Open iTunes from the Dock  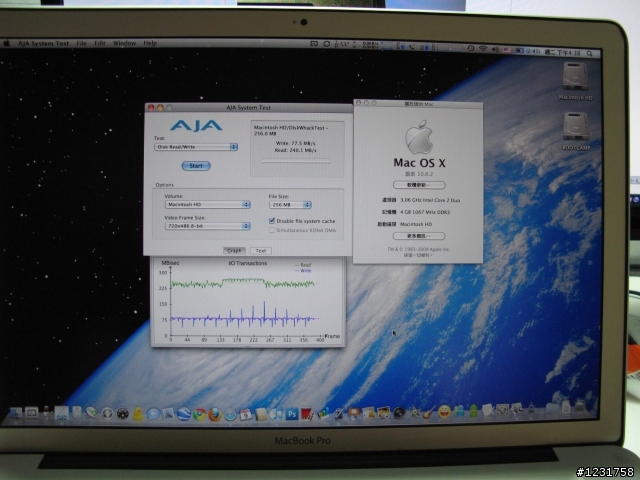click(x=276, y=414)
